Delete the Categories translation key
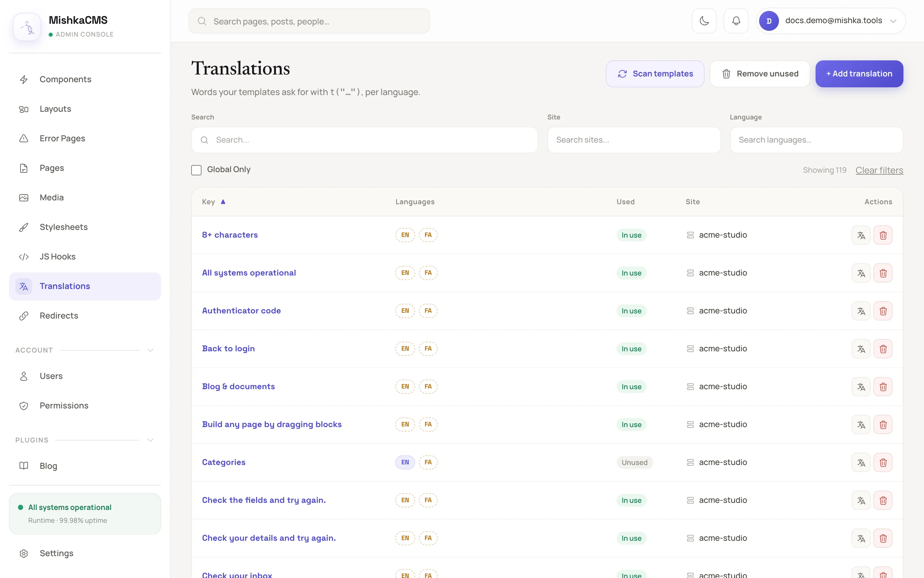 [x=883, y=462]
